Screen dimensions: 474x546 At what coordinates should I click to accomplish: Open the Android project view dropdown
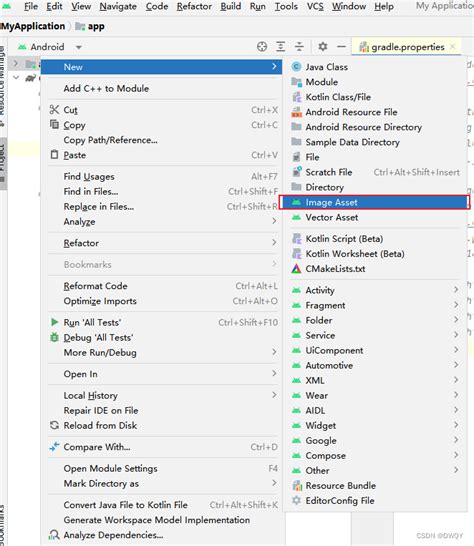[79, 47]
